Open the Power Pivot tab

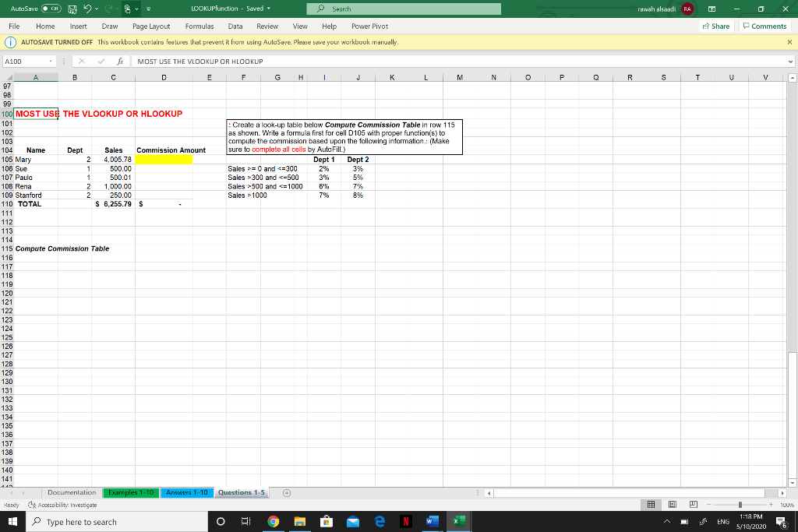[x=369, y=26]
